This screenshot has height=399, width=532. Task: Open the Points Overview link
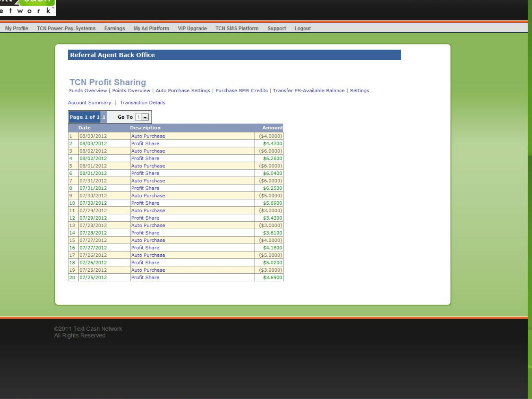tap(131, 91)
